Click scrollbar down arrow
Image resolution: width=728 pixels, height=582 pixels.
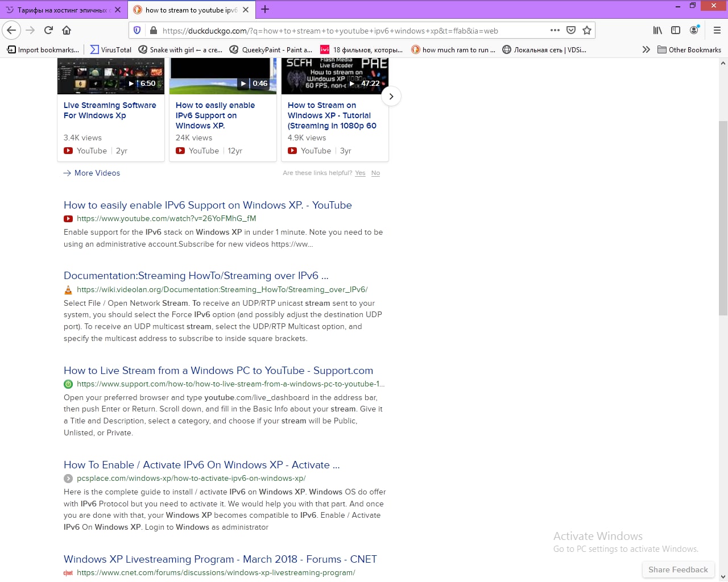tap(723, 577)
